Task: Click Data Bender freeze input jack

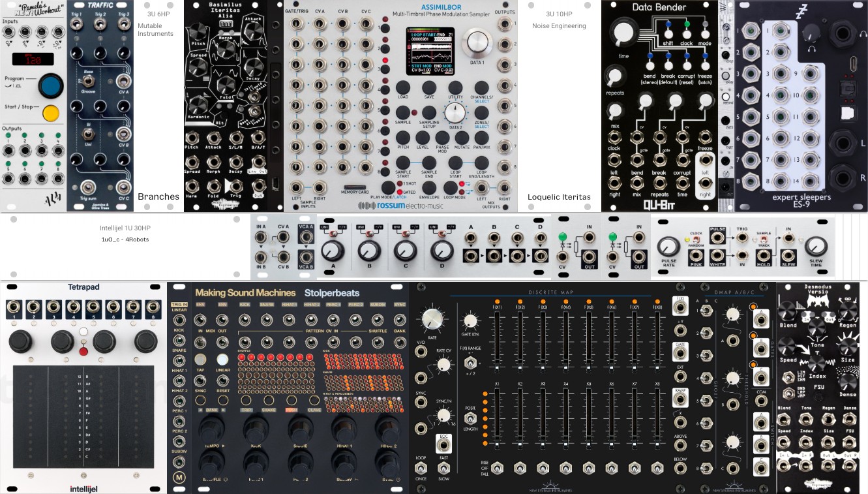Action: [705, 137]
